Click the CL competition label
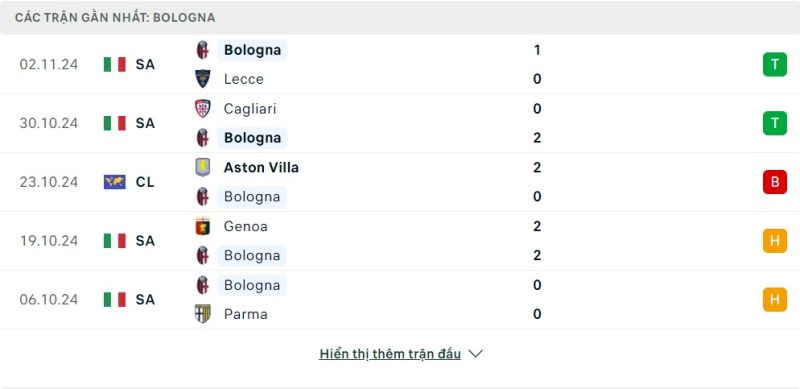Viewport: 800px width, 389px height. click(x=145, y=182)
